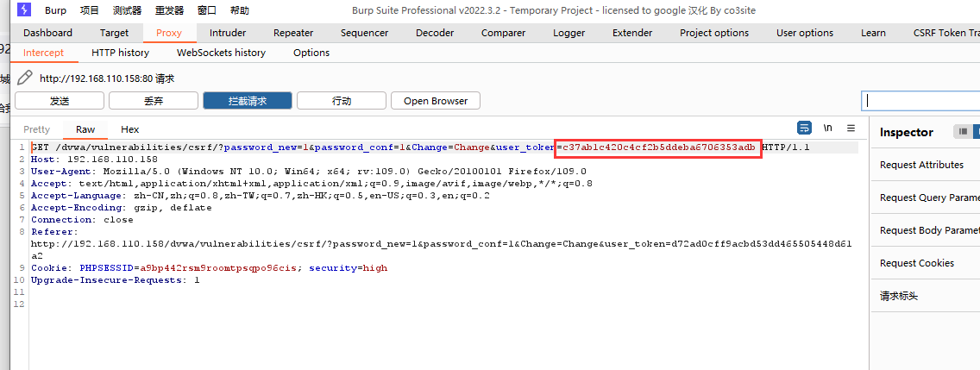
Task: Click the security=high cookie value
Action: coord(349,268)
